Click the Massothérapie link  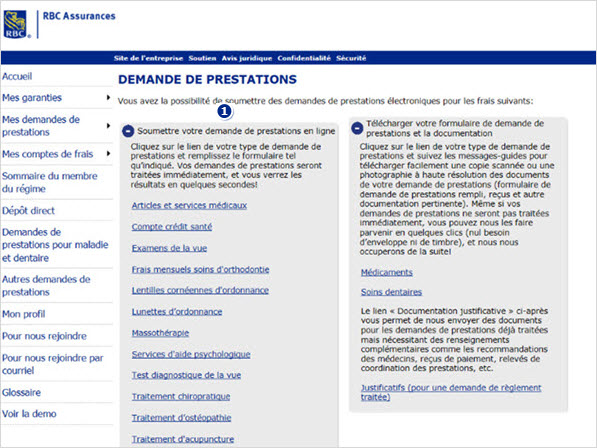tap(160, 333)
